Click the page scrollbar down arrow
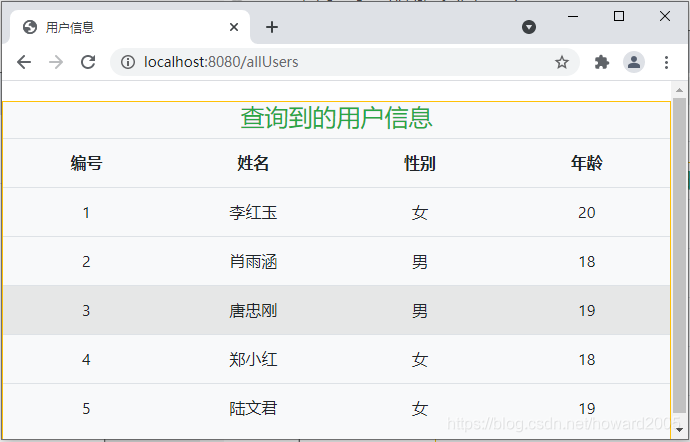This screenshot has height=442, width=690. tap(679, 429)
